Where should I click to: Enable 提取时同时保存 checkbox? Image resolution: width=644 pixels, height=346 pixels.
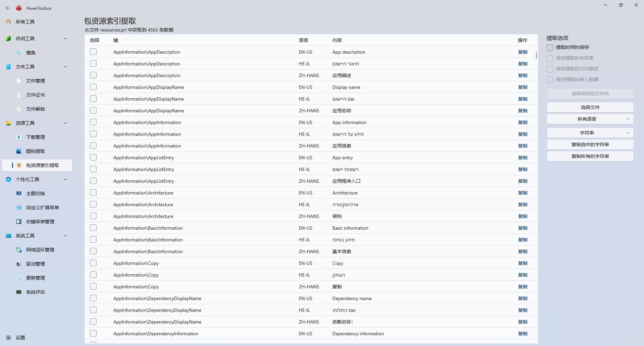point(550,48)
